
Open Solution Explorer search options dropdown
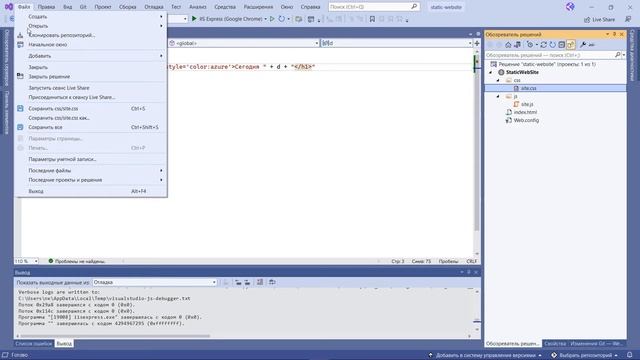pos(624,55)
